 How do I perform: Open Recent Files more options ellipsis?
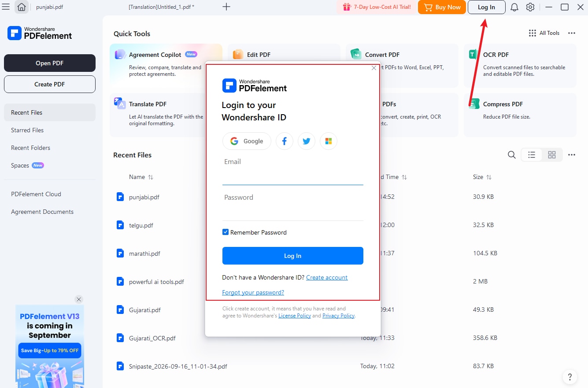572,155
